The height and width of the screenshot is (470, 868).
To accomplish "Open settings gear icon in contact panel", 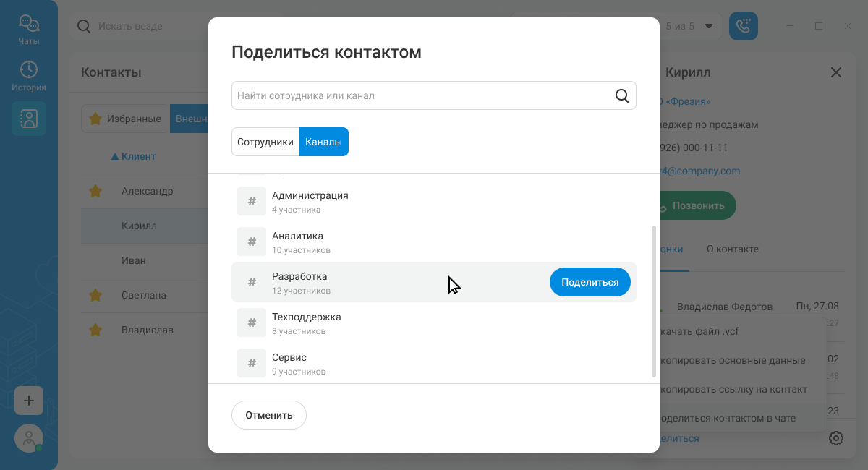I will point(836,438).
